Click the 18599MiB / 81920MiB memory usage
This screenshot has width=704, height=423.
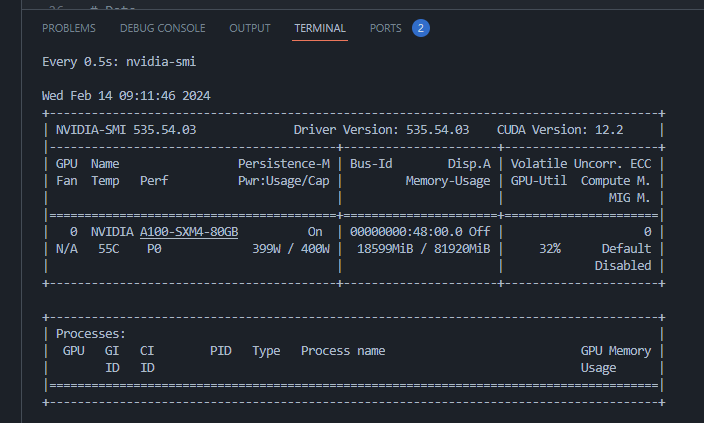(x=424, y=248)
